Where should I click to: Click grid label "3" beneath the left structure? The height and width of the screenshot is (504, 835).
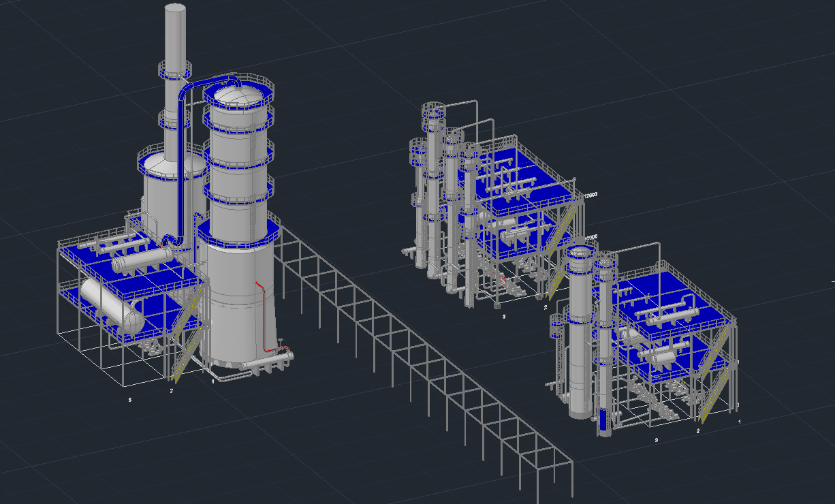[130, 400]
